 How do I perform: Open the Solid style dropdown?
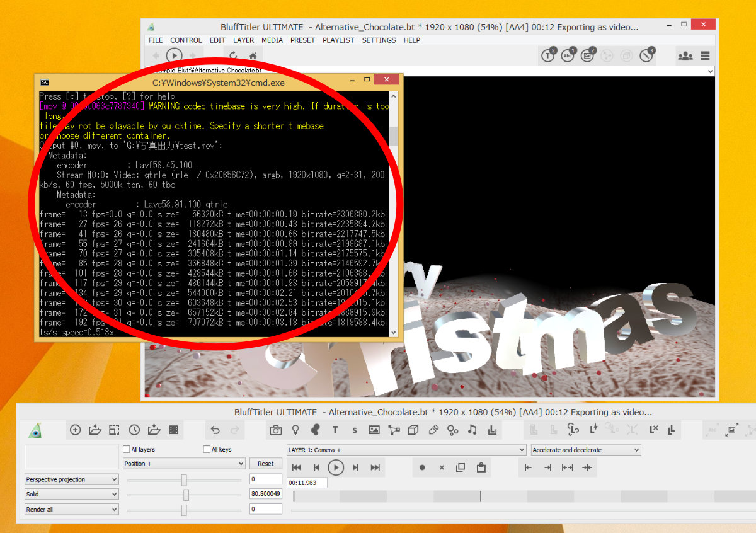[71, 495]
